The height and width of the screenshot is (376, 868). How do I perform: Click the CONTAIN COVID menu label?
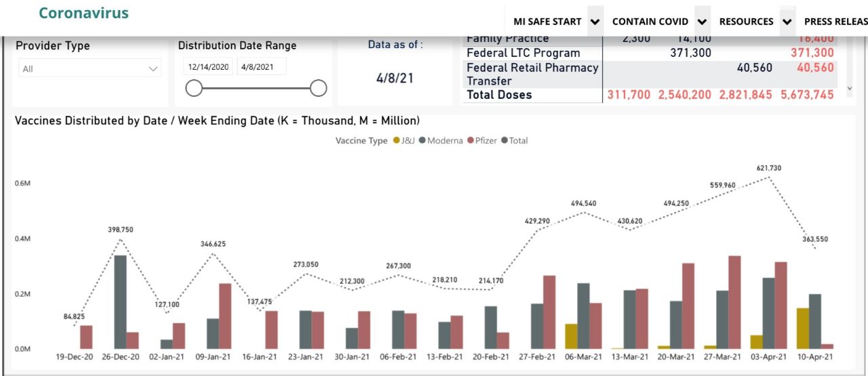click(650, 22)
